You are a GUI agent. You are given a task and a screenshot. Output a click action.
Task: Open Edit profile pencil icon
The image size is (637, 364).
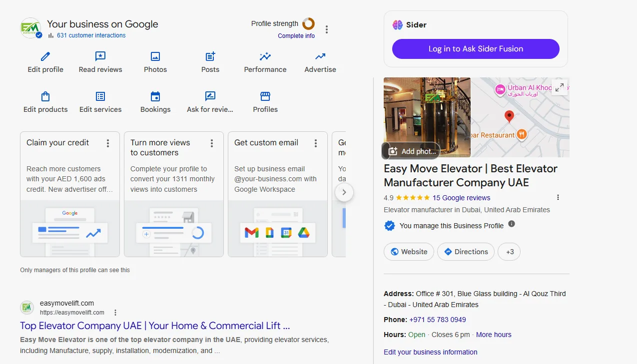(x=45, y=56)
